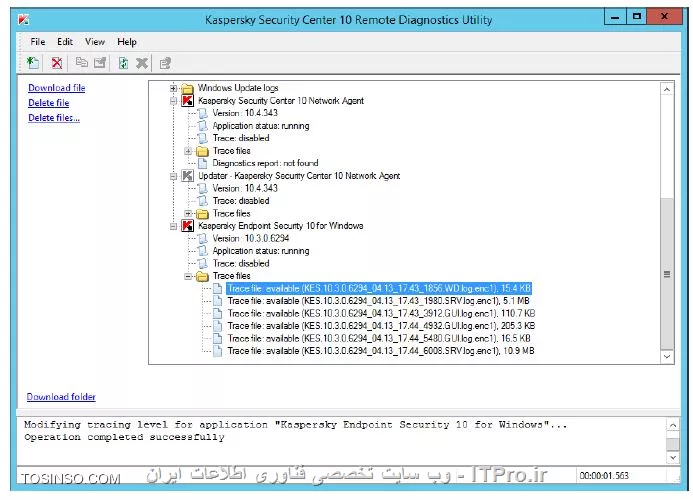Click the gray X cancel toolbar icon

click(x=142, y=63)
